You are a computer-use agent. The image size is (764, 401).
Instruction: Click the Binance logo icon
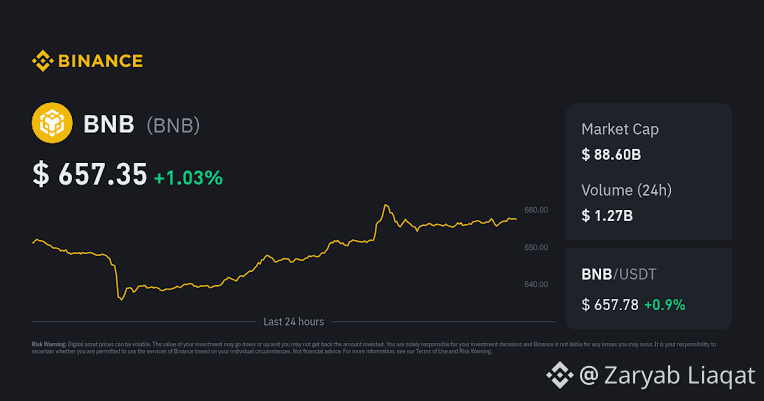pyautogui.click(x=42, y=61)
